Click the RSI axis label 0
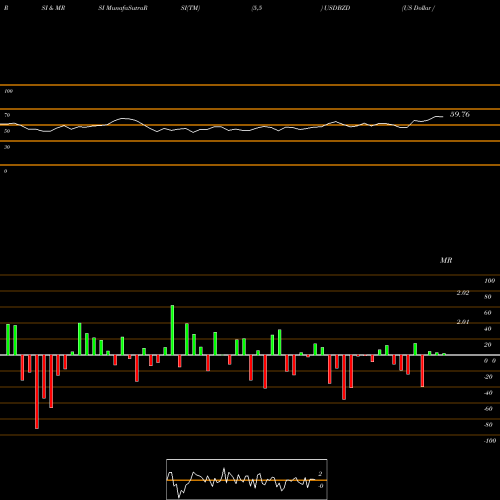The image size is (500, 500). click(x=5, y=171)
